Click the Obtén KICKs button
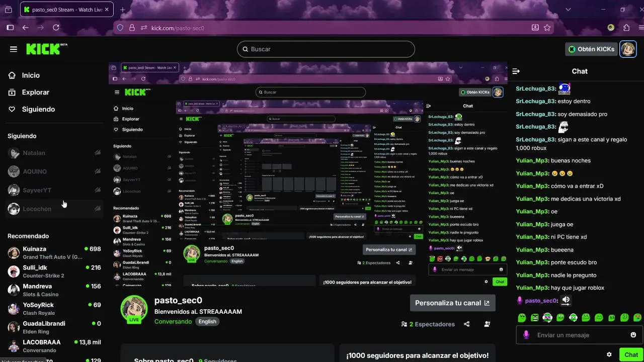This screenshot has height=362, width=644. pyautogui.click(x=591, y=49)
